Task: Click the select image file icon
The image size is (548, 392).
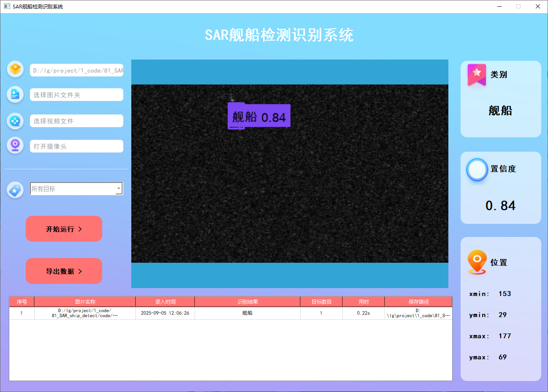Action: [x=15, y=69]
